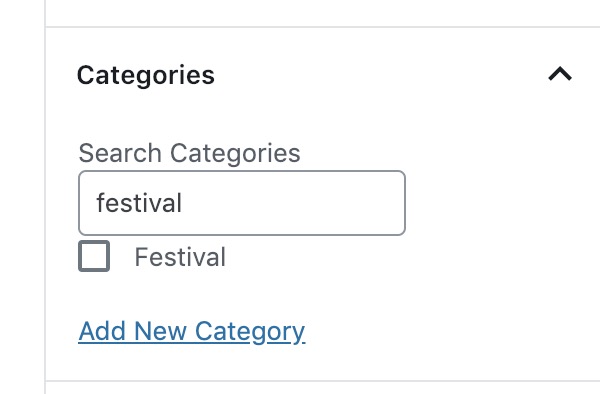Collapse the Categories panel with the chevron
The height and width of the screenshot is (394, 600).
(560, 74)
